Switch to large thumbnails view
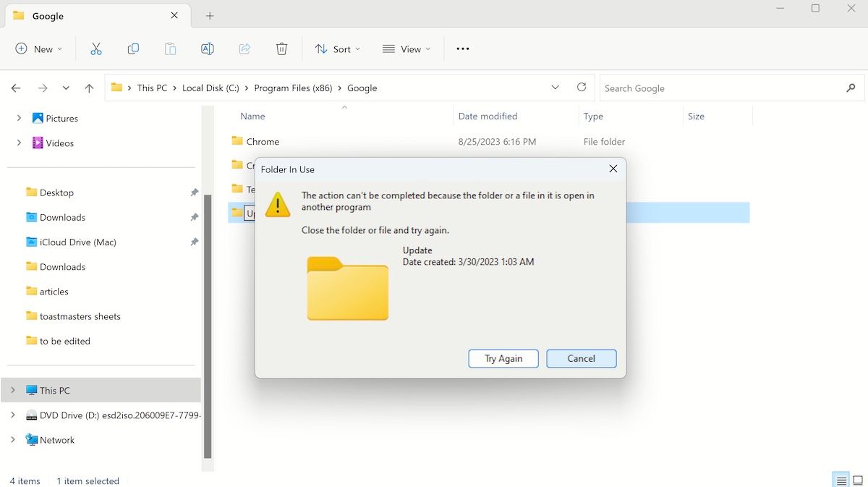This screenshot has height=487, width=868. (x=858, y=480)
